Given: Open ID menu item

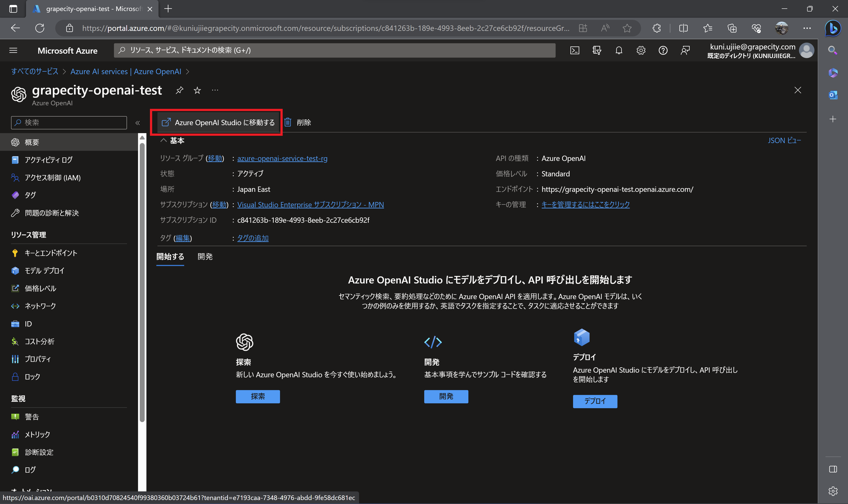Looking at the screenshot, I should tap(69, 323).
